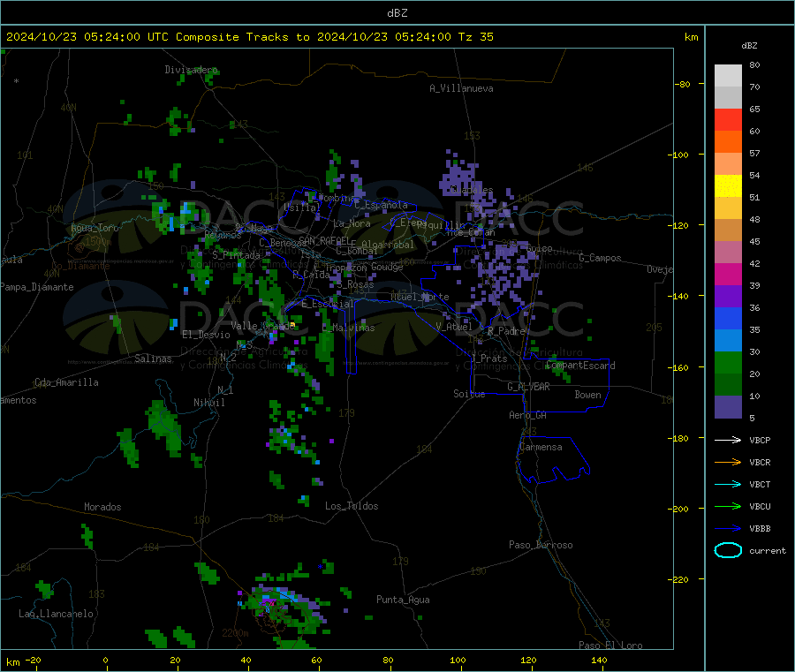The width and height of the screenshot is (795, 672).
Task: Click the blue VBBB arrow legend icon
Action: pyautogui.click(x=728, y=529)
